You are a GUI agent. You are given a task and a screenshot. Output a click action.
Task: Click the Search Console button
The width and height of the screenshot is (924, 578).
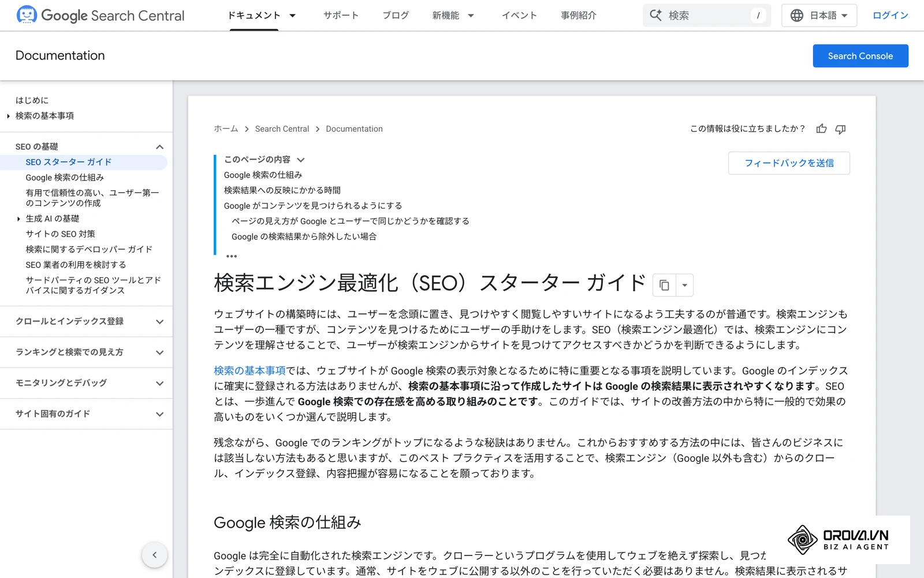pos(860,56)
